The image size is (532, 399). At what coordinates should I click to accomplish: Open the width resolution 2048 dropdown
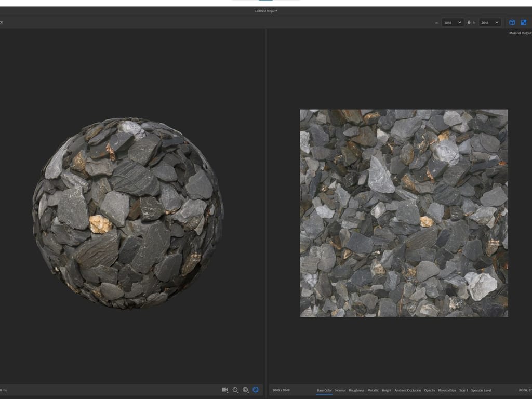pyautogui.click(x=452, y=22)
